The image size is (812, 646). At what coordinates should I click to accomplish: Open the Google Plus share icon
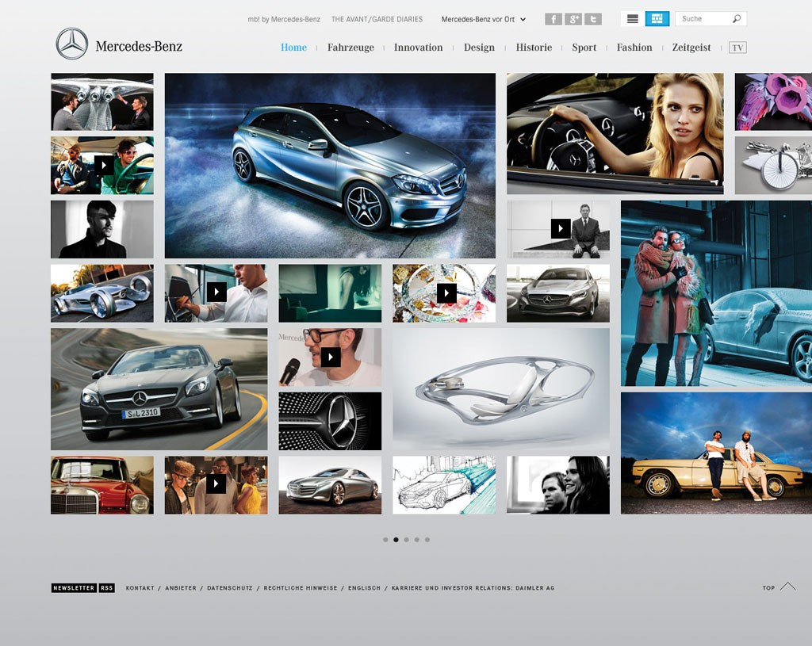pyautogui.click(x=573, y=19)
